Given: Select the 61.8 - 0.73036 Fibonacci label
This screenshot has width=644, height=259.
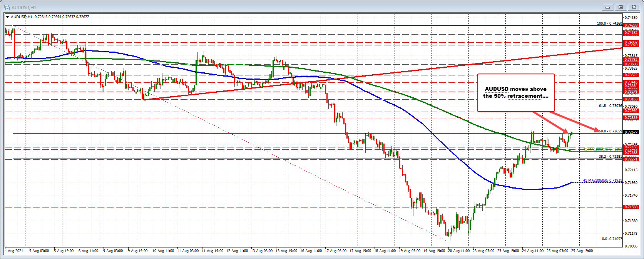Looking at the screenshot, I should click(610, 106).
